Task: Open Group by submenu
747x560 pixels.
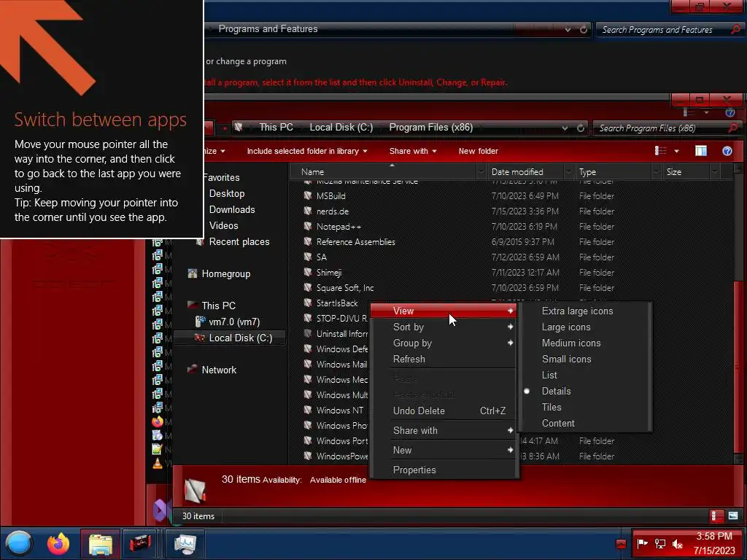Action: [x=444, y=343]
